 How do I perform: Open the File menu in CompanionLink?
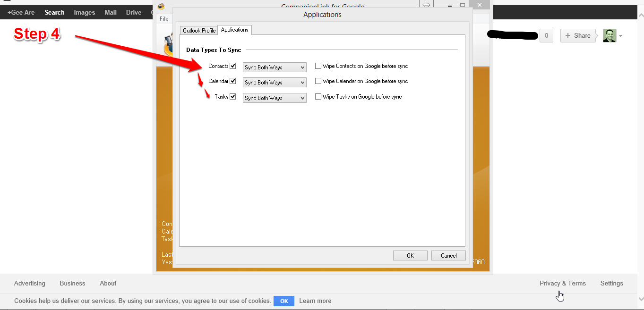coord(164,19)
